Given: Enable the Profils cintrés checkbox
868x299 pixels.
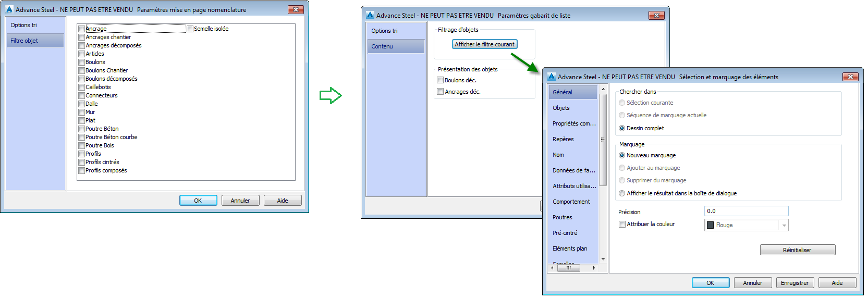Looking at the screenshot, I should 81,163.
